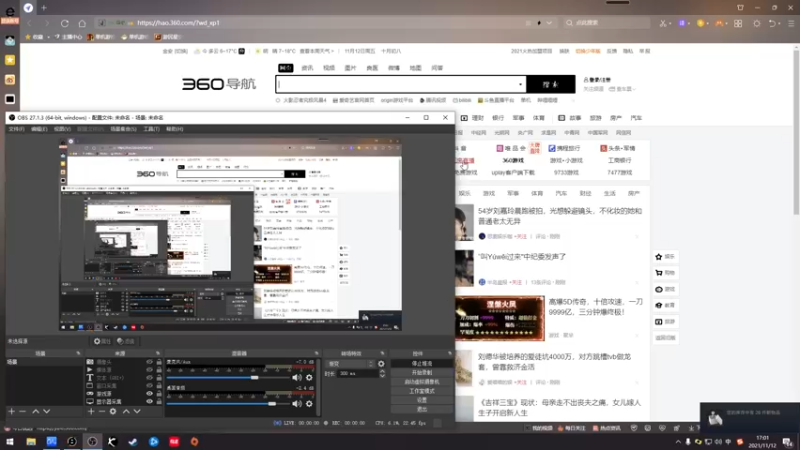The image size is (800, 450).
Task: Reload the browser page
Action: pyautogui.click(x=64, y=23)
